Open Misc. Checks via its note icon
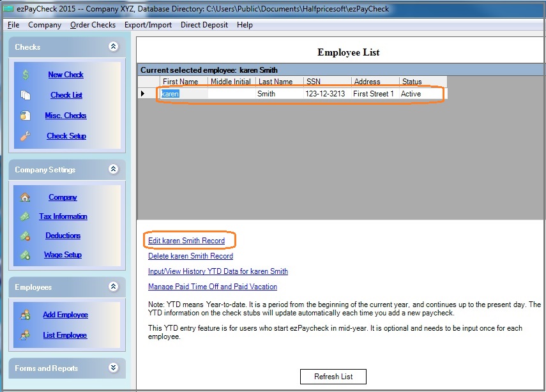This screenshot has height=392, width=546. 27,115
